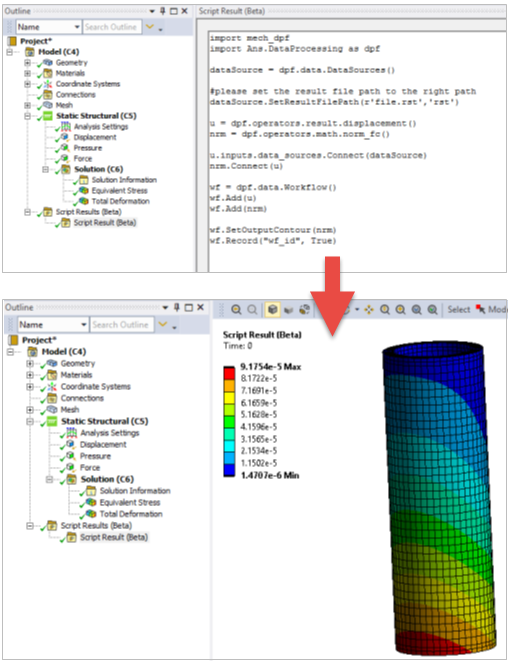Expand the Geometry node in the upper Outline
This screenshot has width=508, height=661.
pyautogui.click(x=27, y=62)
